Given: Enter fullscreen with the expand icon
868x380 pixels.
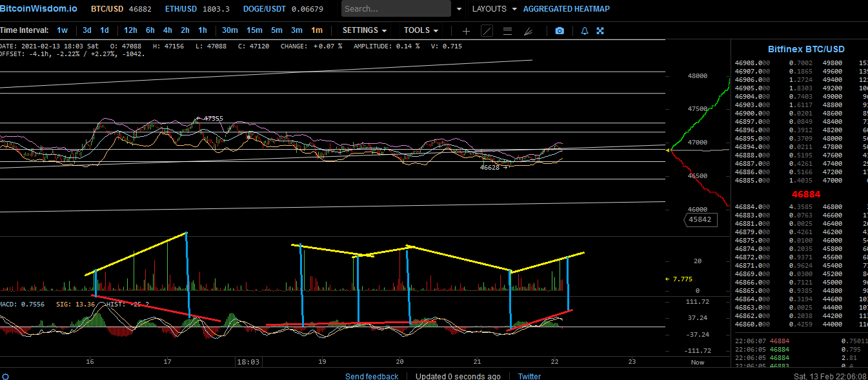Looking at the screenshot, I should click(600, 31).
